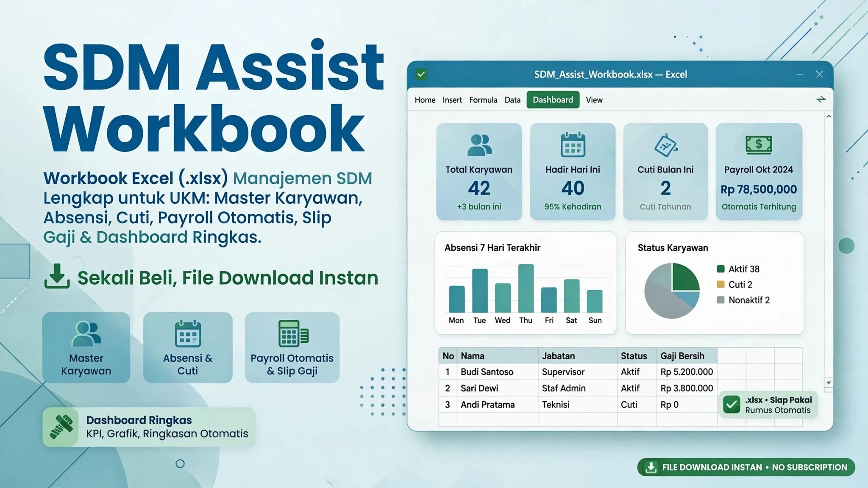Click the swap arrows icon beside the ribbon tabs

(x=821, y=99)
